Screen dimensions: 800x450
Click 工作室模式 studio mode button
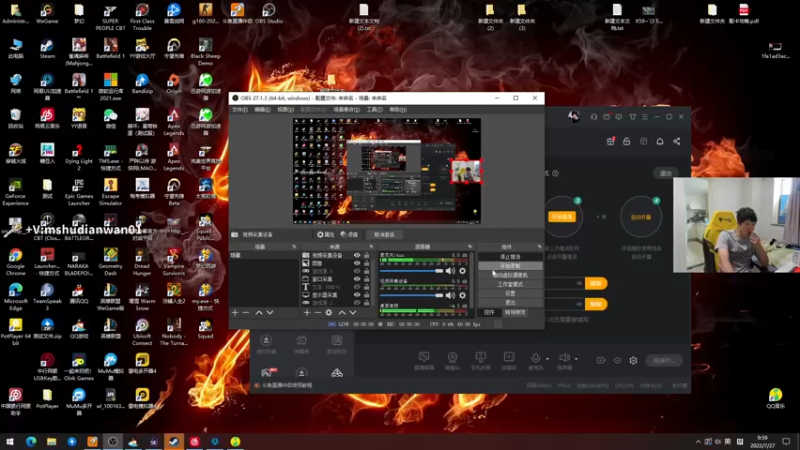(510, 284)
